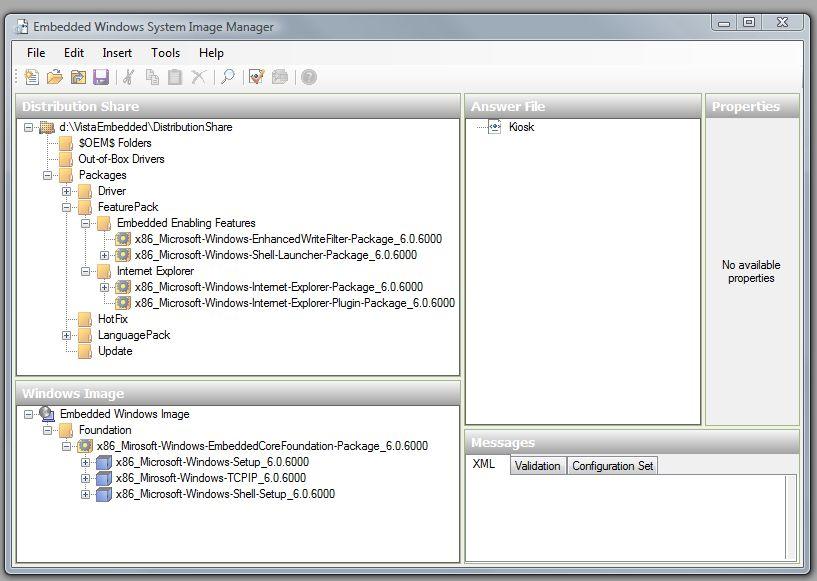
Task: Select the Embedded Windows Image root
Action: (125, 414)
